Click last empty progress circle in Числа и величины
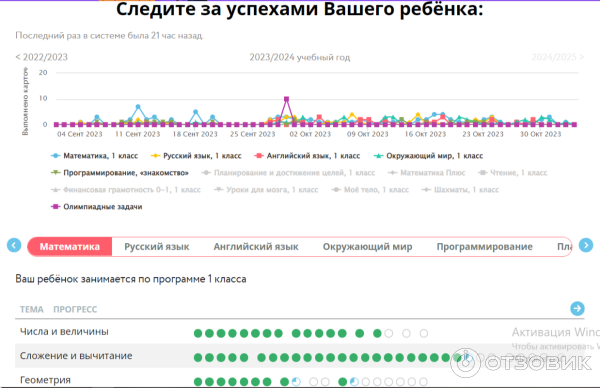 pyautogui.click(x=424, y=333)
